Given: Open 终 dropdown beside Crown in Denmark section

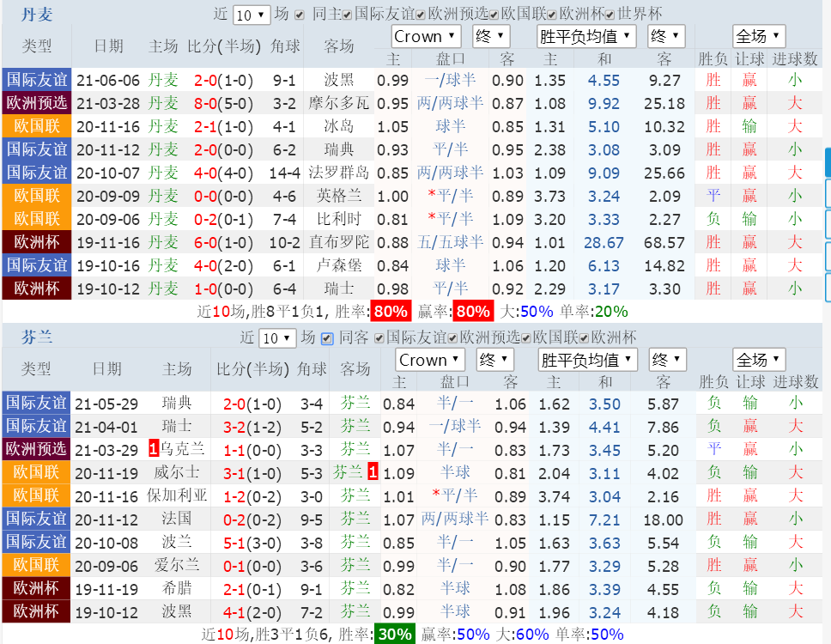Looking at the screenshot, I should click(491, 37).
